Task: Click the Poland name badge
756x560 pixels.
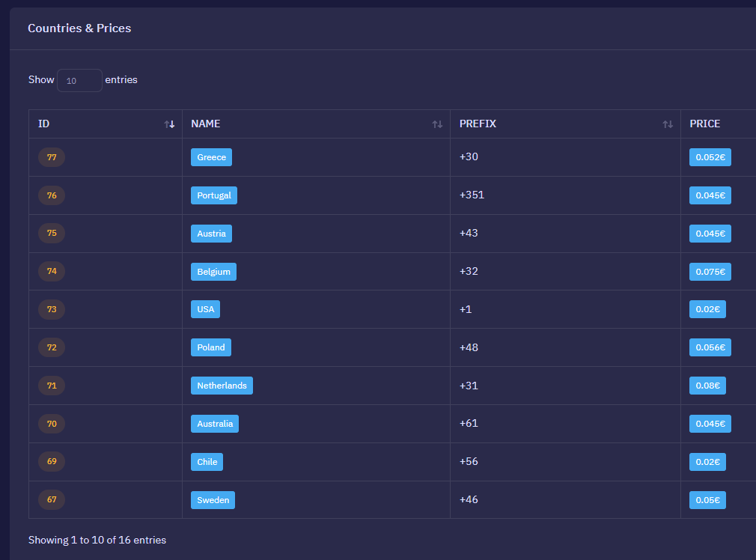Action: coord(210,347)
